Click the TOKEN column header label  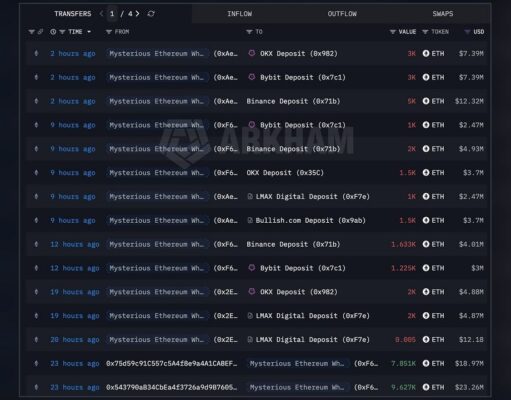440,32
